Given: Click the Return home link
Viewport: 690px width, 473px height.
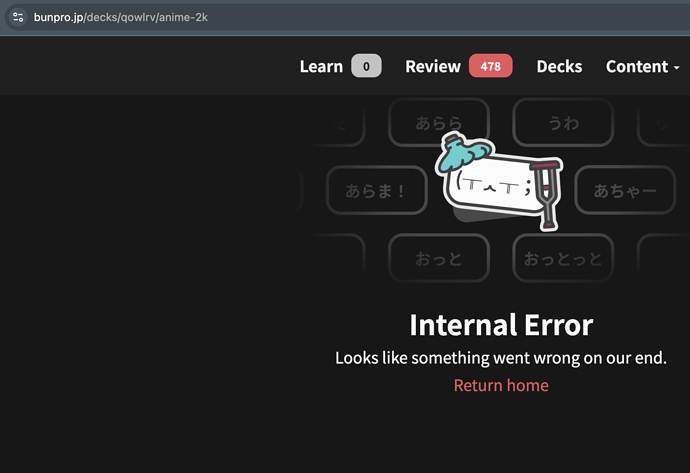Looking at the screenshot, I should tap(501, 385).
